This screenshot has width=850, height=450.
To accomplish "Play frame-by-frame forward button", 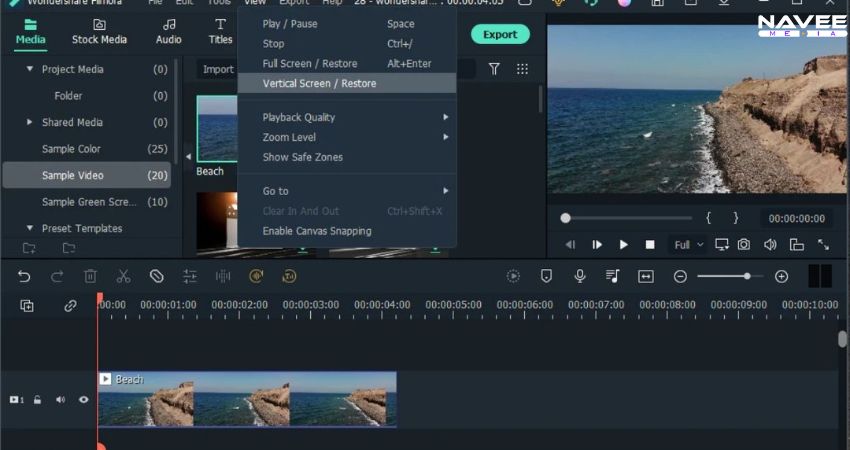I will tap(597, 245).
